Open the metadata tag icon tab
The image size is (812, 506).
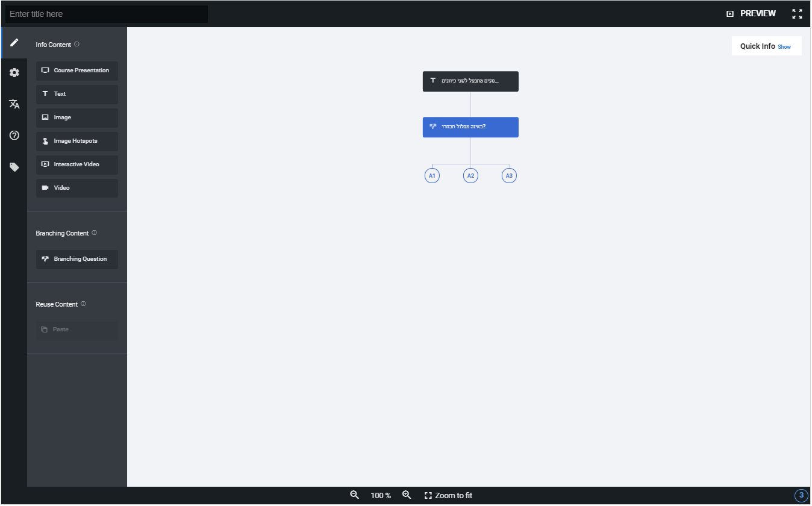click(14, 167)
